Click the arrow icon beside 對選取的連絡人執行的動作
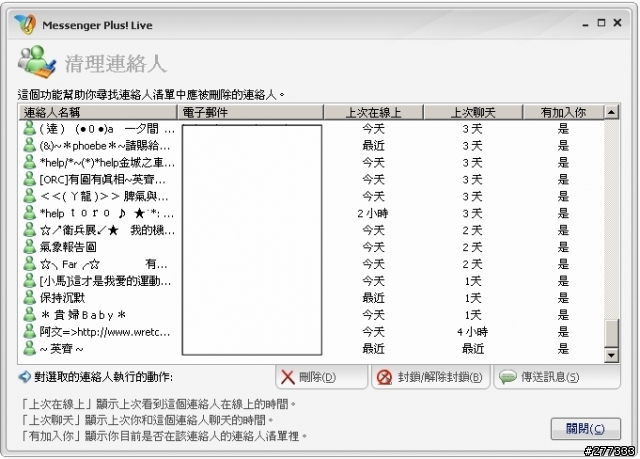Screen dimensions: 640x459 [x=25, y=377]
